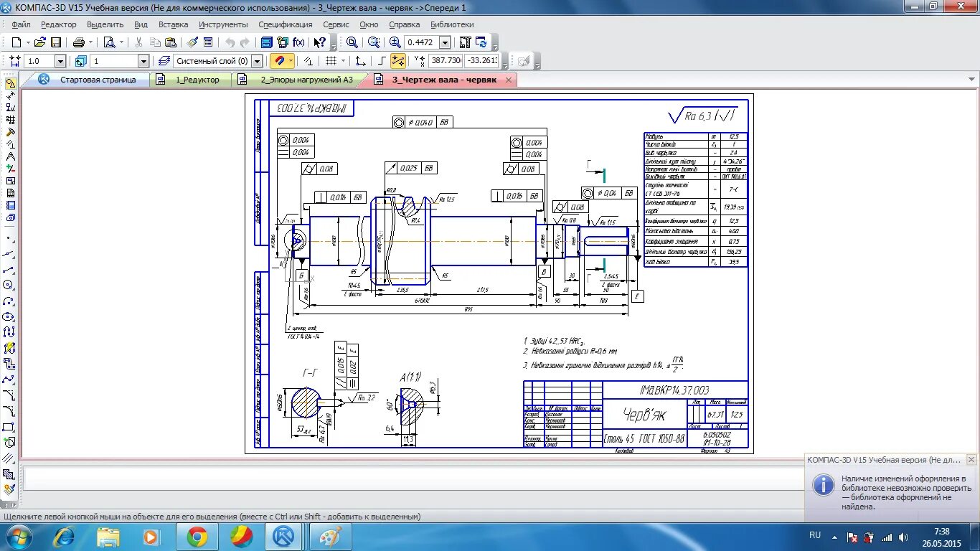Click the Y coordinate field -33.261
980x551 pixels.
click(482, 62)
